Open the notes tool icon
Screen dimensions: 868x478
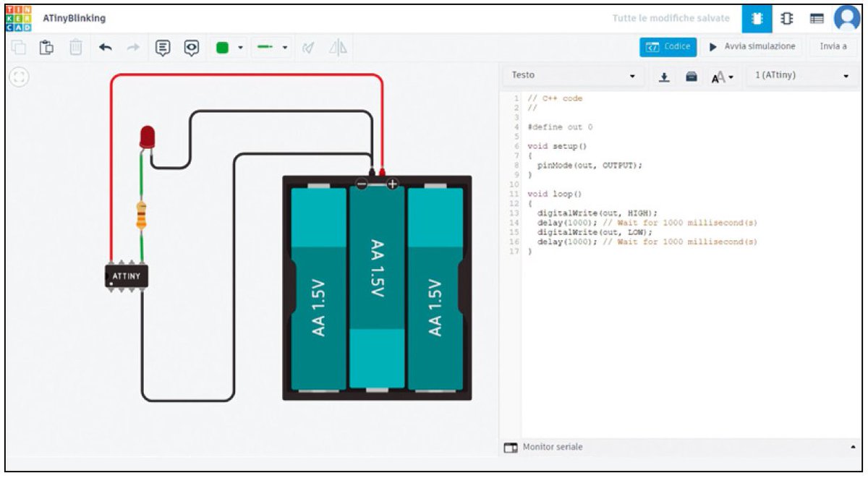[x=163, y=48]
